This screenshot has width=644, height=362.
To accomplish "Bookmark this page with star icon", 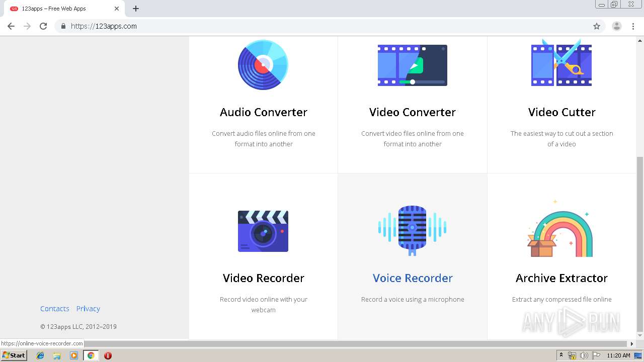I will point(597,26).
